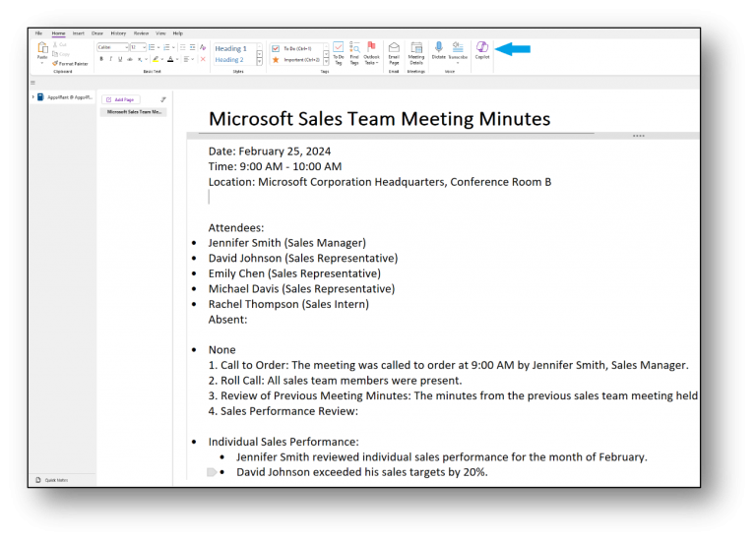Apply the Heading 1 style

(x=231, y=48)
